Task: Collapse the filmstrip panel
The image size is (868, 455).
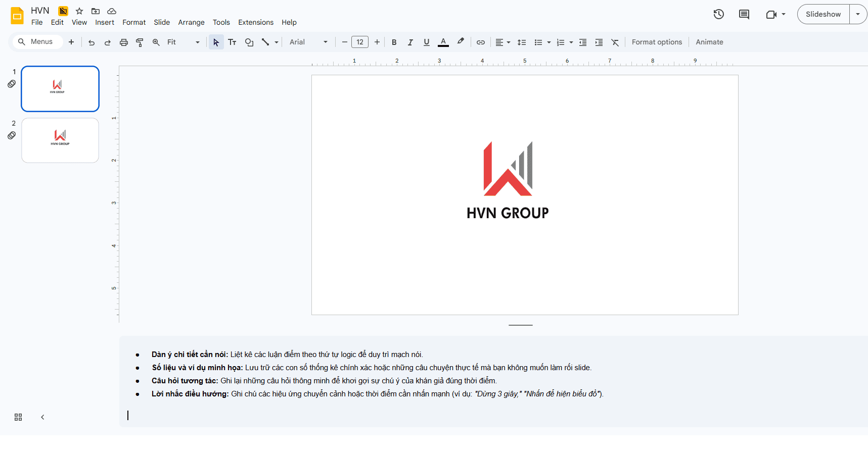Action: [x=42, y=417]
